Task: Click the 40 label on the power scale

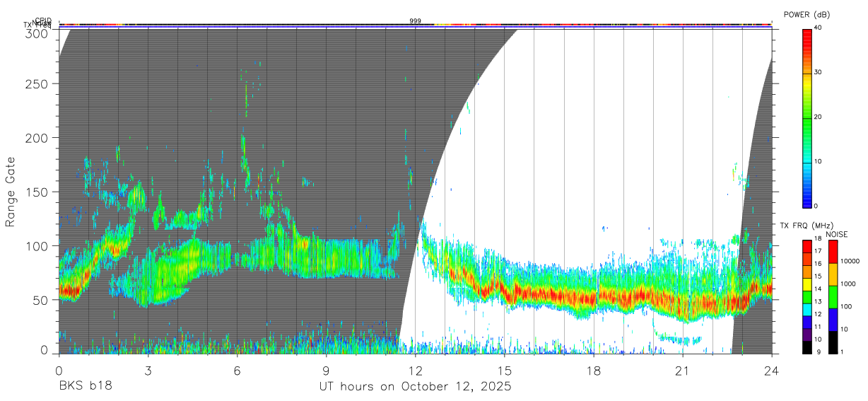Action: 817,28
